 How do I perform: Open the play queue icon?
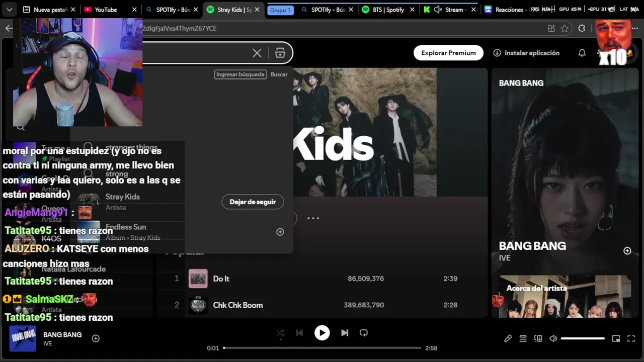[x=523, y=338]
